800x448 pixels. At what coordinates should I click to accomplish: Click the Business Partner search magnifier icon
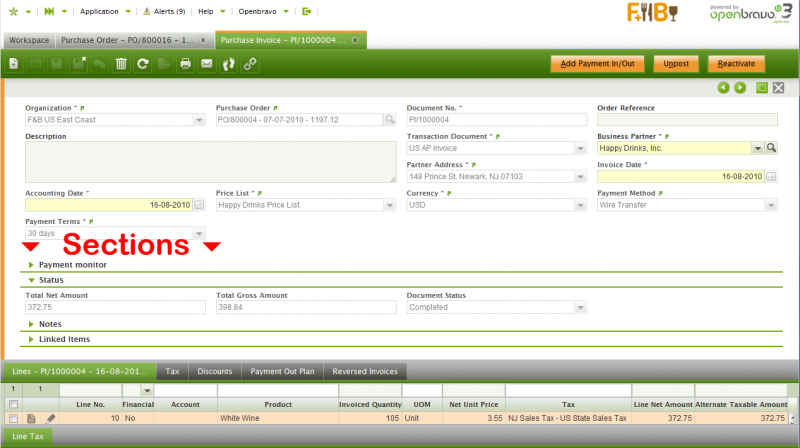(x=772, y=148)
